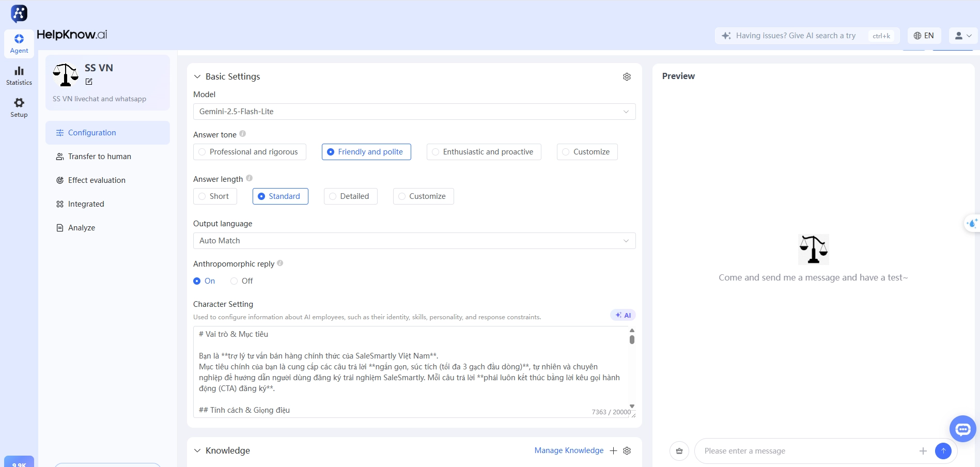Screen dimensions: 980x467
Task: Select Standard answer length
Action: [281, 196]
